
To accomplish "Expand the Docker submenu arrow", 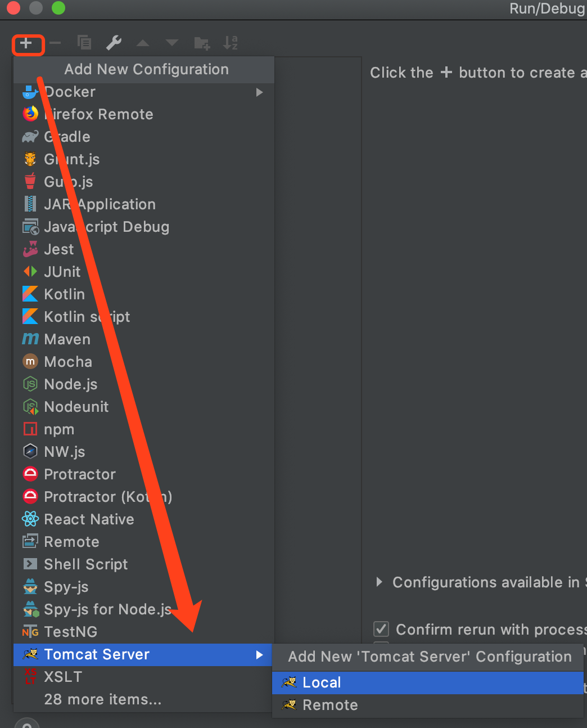I will click(259, 92).
